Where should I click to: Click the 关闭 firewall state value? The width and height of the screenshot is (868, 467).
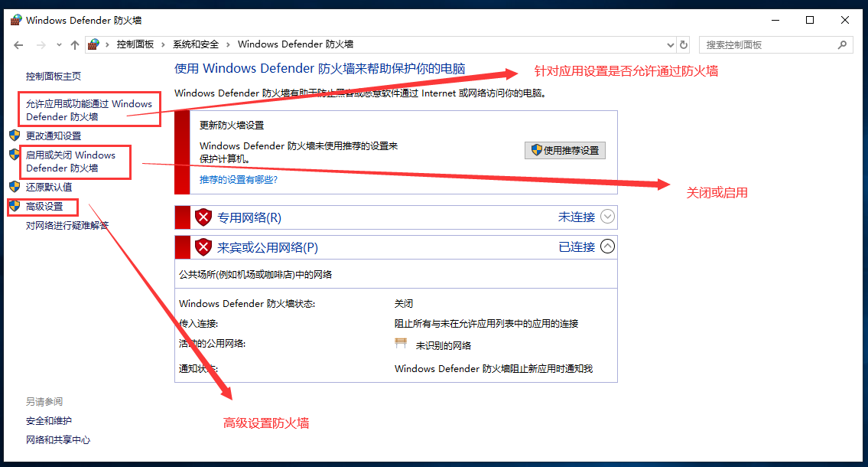point(404,304)
